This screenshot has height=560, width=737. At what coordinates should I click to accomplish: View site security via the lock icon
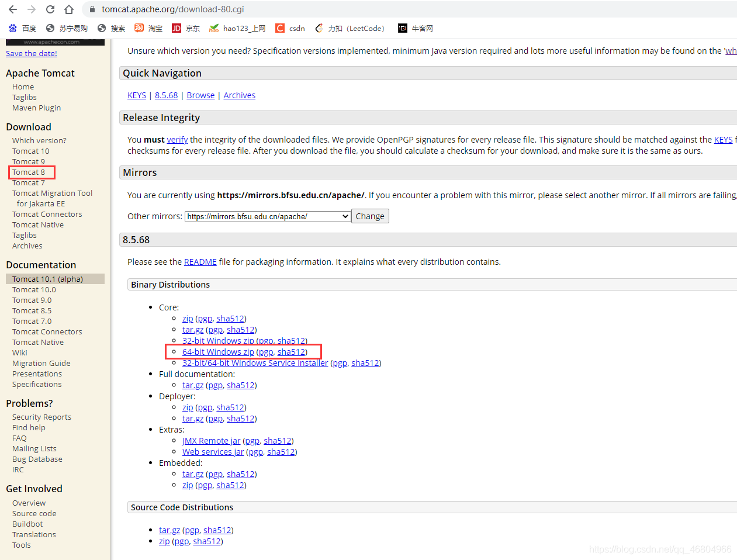[92, 9]
